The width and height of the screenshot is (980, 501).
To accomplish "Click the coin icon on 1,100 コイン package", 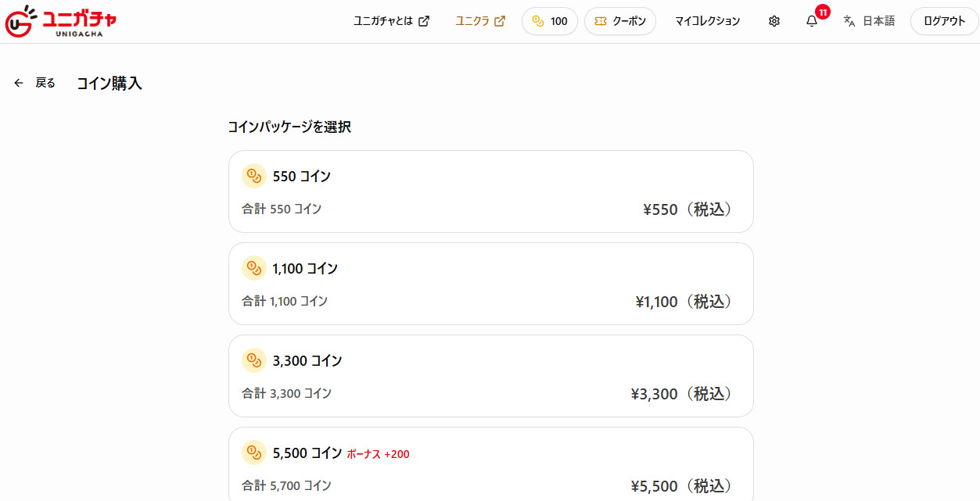I will point(254,268).
